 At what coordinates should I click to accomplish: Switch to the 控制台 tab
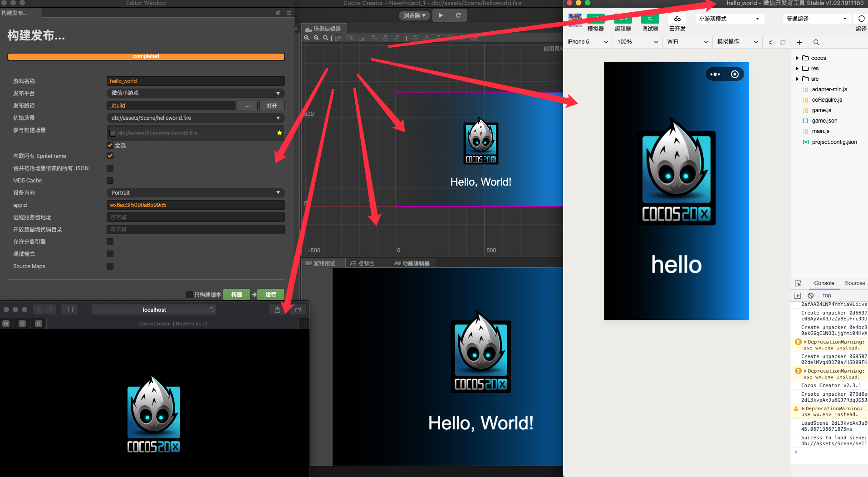pyautogui.click(x=362, y=263)
